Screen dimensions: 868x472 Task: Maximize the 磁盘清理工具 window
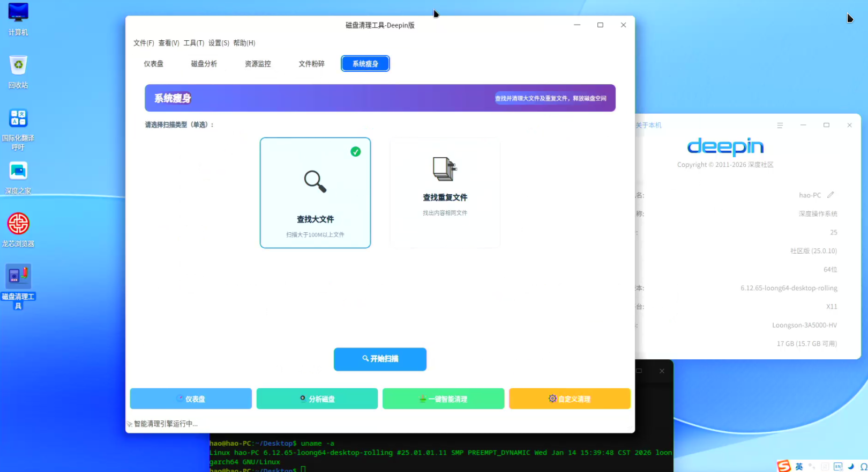600,25
